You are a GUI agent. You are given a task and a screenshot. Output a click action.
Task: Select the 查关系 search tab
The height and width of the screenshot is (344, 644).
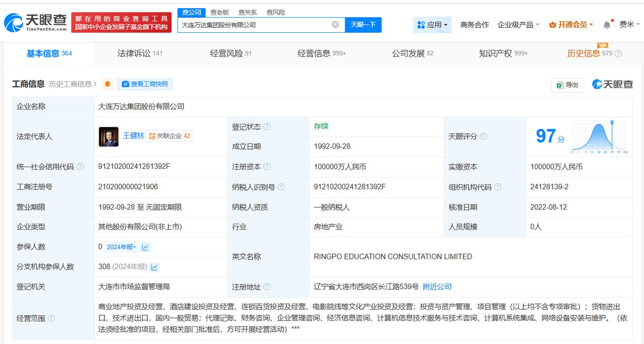[x=248, y=12]
